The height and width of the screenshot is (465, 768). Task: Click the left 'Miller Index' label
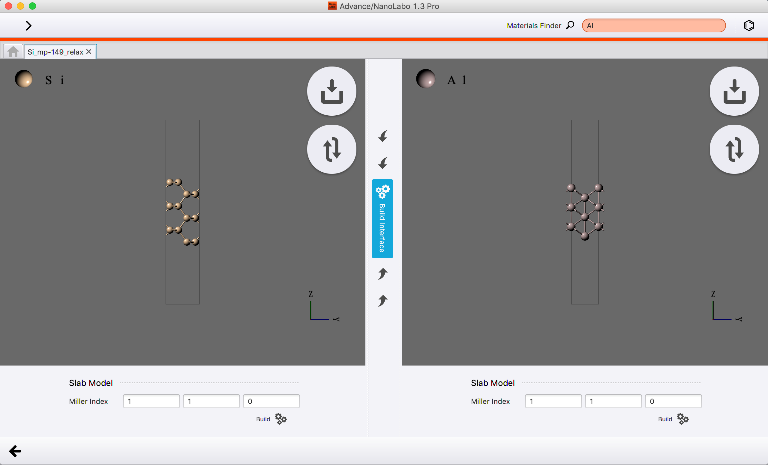(89, 401)
